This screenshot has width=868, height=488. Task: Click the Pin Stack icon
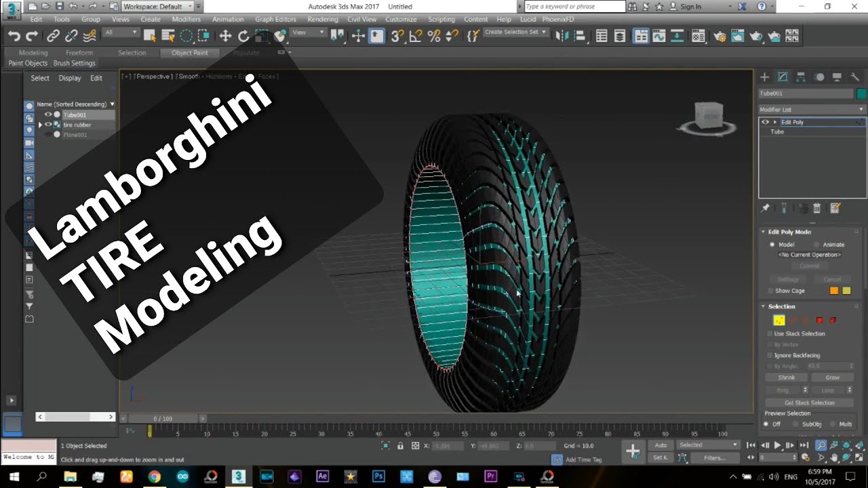click(766, 208)
